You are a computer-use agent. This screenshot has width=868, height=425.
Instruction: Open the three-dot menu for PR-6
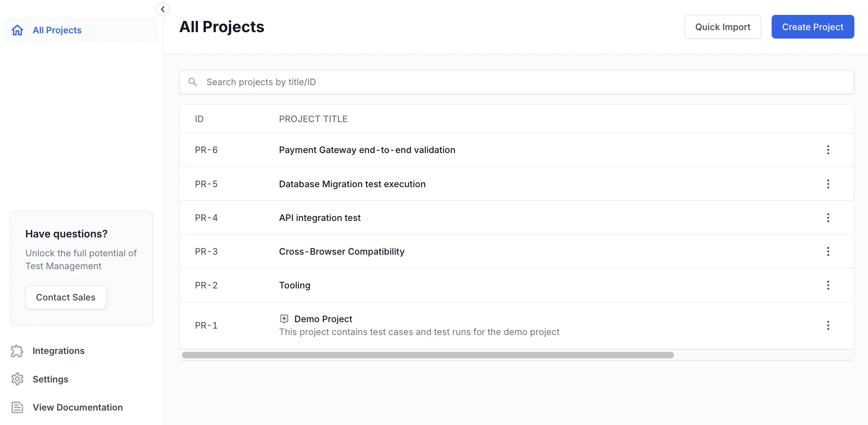pos(828,150)
